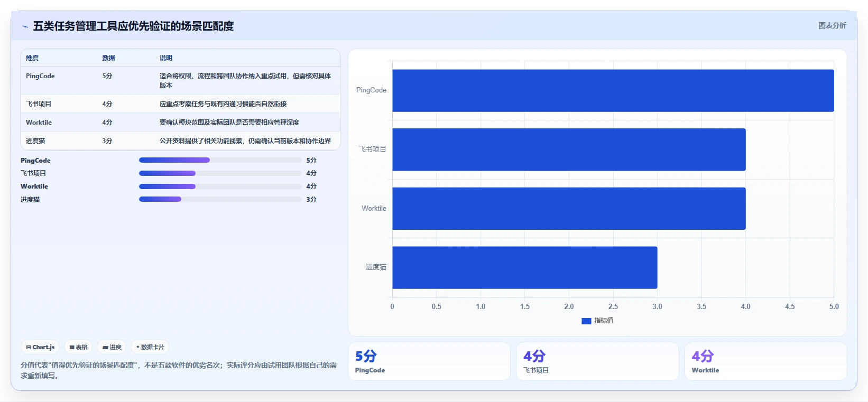The height and width of the screenshot is (402, 868).
Task: Click the 5.0 tick on the chart's x-axis
Action: 834,306
